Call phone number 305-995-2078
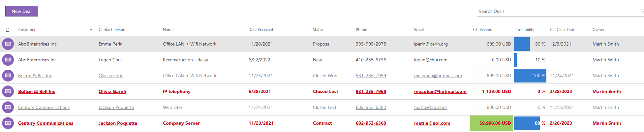644x132 pixels. click(x=371, y=44)
